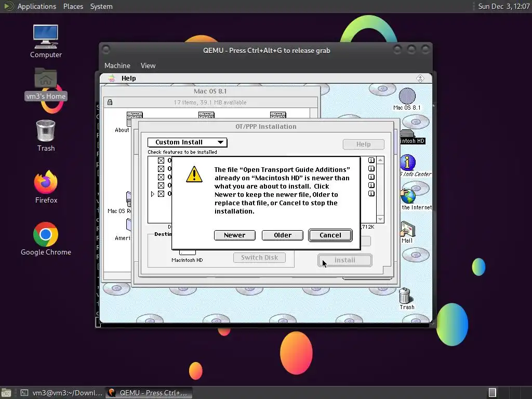Click the yellow warning triangle icon
Image resolution: width=532 pixels, height=399 pixels.
pos(194,175)
